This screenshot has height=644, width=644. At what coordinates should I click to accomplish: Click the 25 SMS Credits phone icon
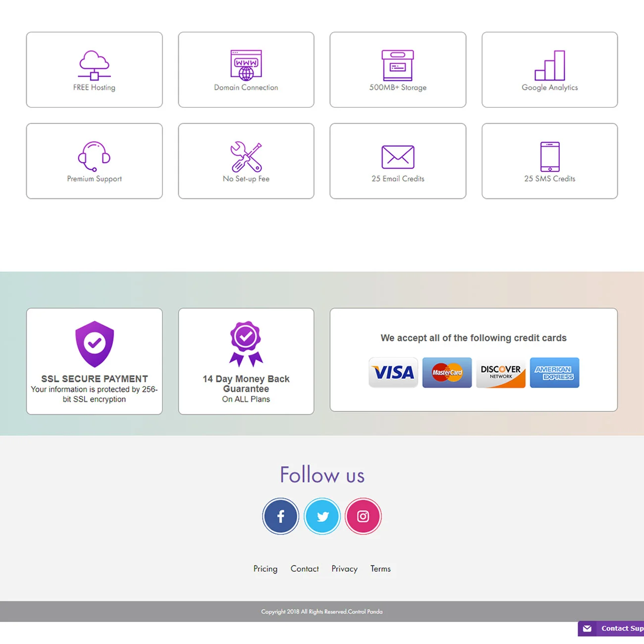549,156
